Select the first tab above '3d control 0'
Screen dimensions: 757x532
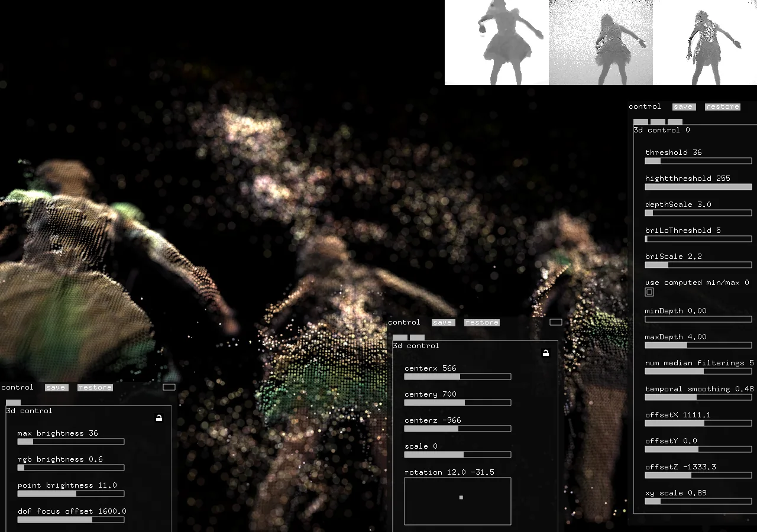[x=640, y=122]
